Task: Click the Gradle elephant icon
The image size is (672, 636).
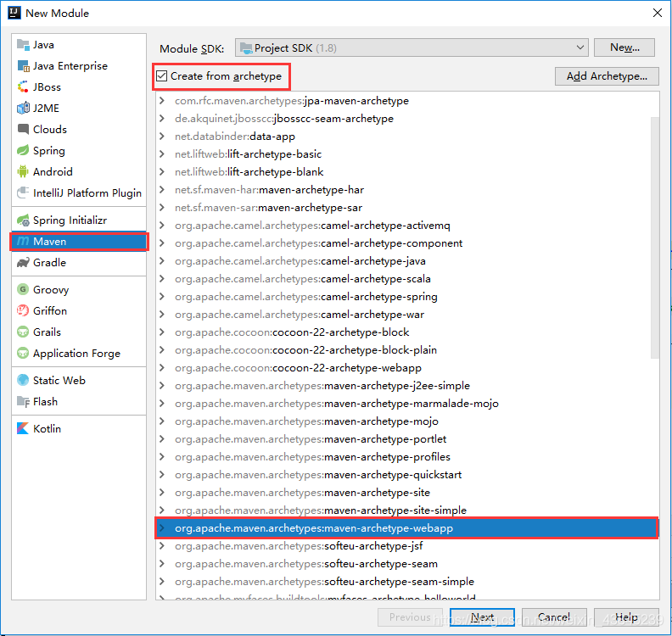Action: click(x=23, y=262)
